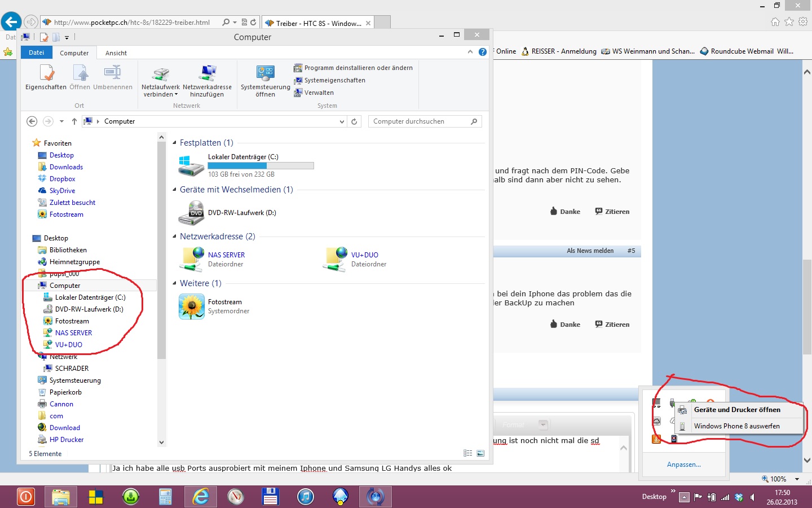Switch to the Computer ribbon tab
The image size is (812, 508).
(74, 53)
